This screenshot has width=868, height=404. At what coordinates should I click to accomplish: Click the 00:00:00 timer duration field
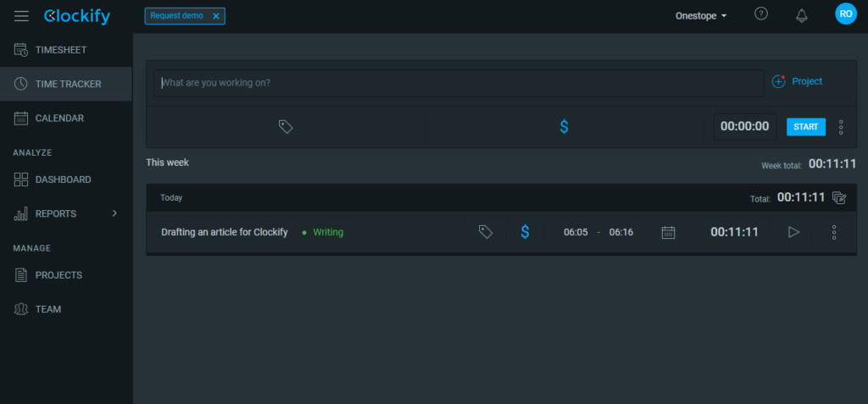coord(744,126)
